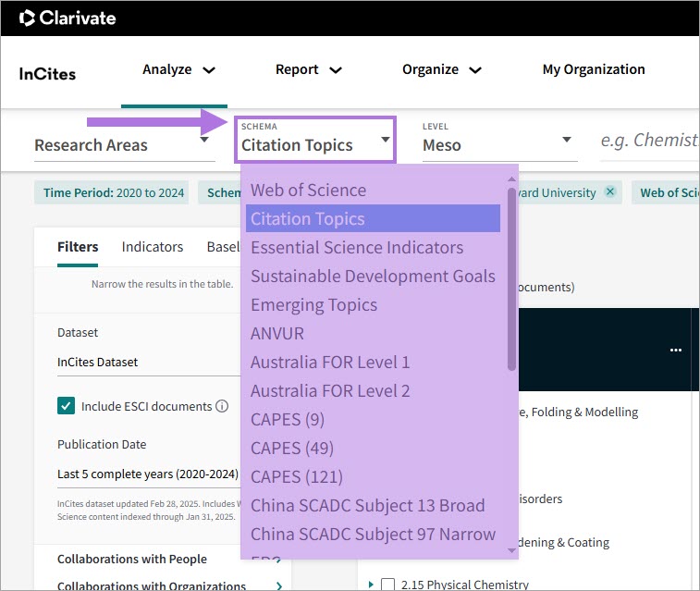Choose China SCADC Subject 97 Narrow
Image resolution: width=700 pixels, height=591 pixels.
tap(373, 534)
